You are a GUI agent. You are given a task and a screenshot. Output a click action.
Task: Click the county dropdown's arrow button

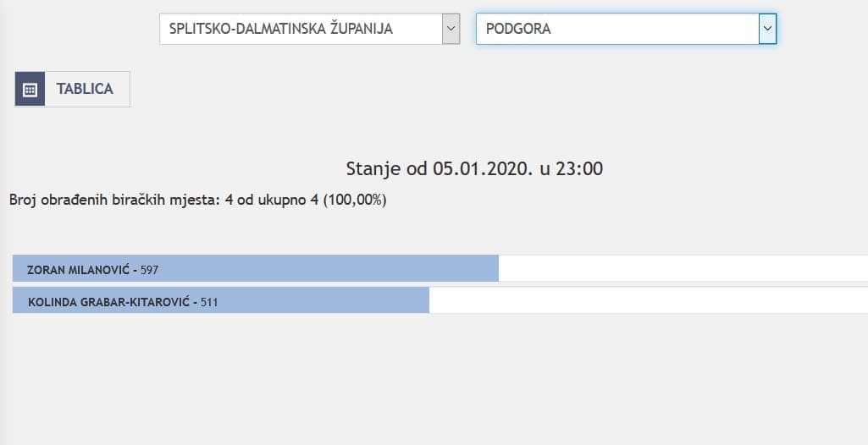click(451, 29)
